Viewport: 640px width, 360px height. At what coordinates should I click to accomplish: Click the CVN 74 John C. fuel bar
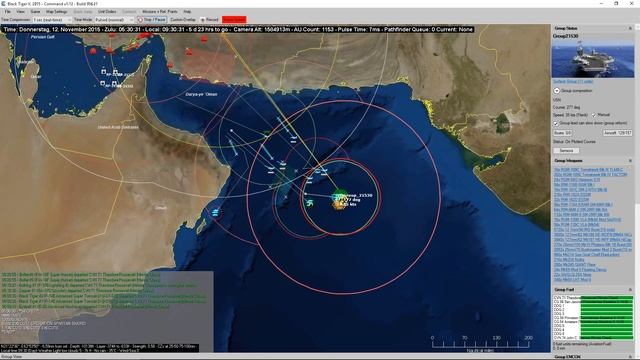tap(607, 338)
